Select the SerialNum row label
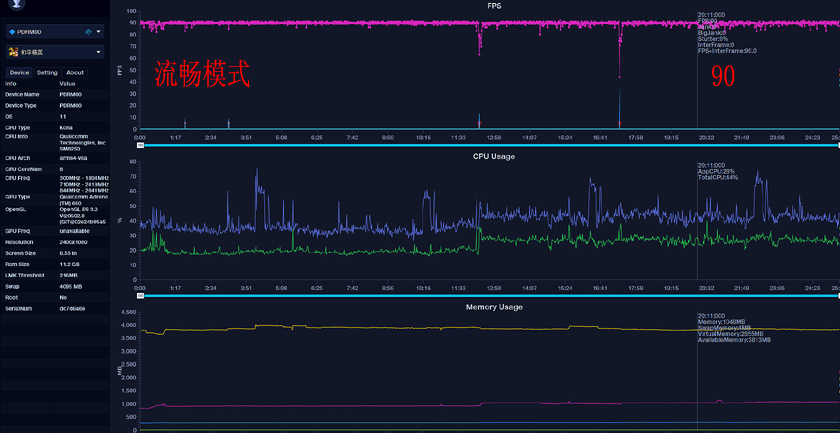 [18, 308]
